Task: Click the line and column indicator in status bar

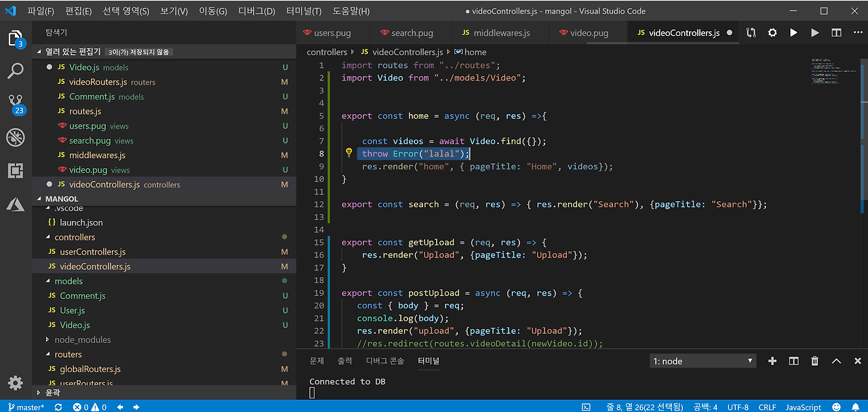Action: pyautogui.click(x=645, y=407)
